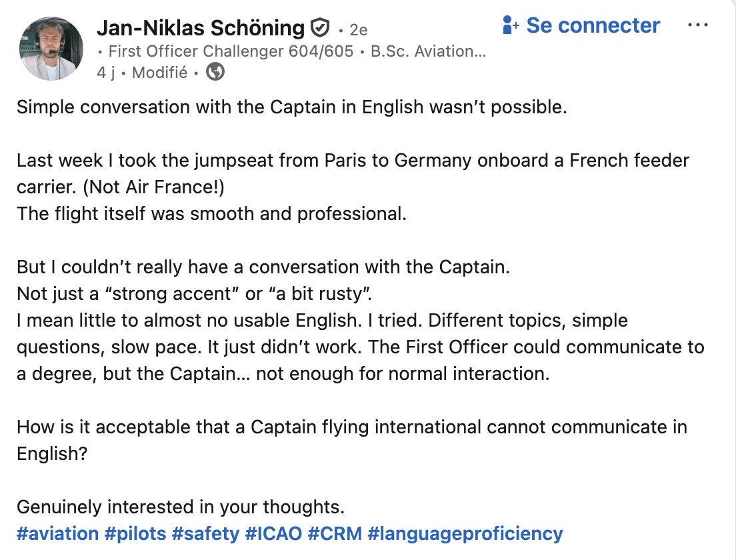736x560 pixels.
Task: Click the First Officer Challenger 604/605 headline
Action: click(x=231, y=51)
